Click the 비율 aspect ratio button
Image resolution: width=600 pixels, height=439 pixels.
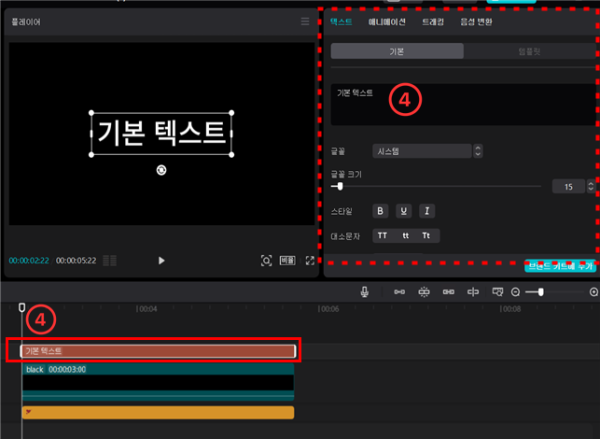(x=287, y=260)
